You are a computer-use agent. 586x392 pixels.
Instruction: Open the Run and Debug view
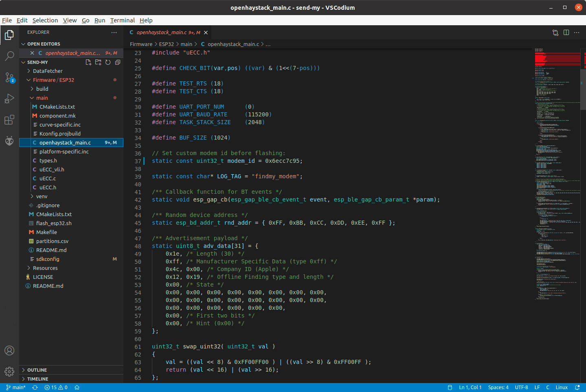point(9,99)
